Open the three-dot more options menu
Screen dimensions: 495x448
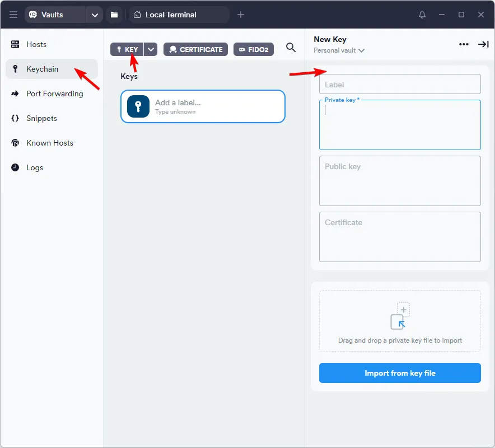[x=464, y=44]
